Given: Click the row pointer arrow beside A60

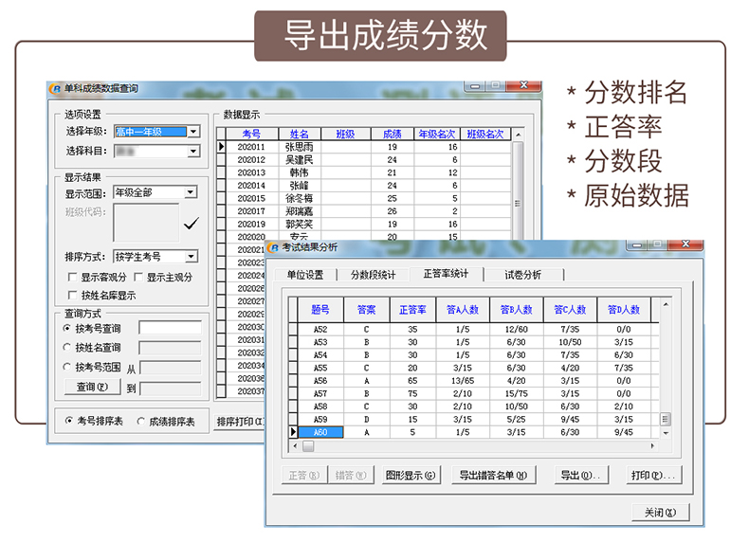Looking at the screenshot, I should coord(294,432).
